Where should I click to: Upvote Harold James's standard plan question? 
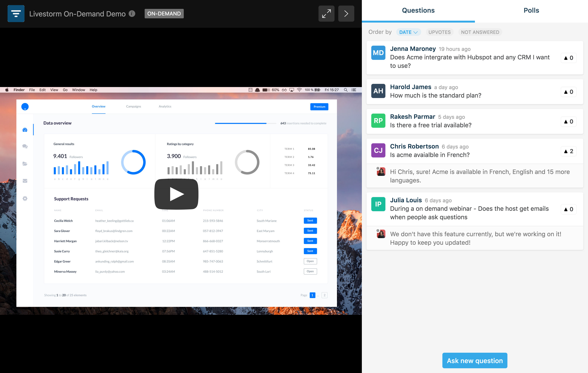coord(568,92)
